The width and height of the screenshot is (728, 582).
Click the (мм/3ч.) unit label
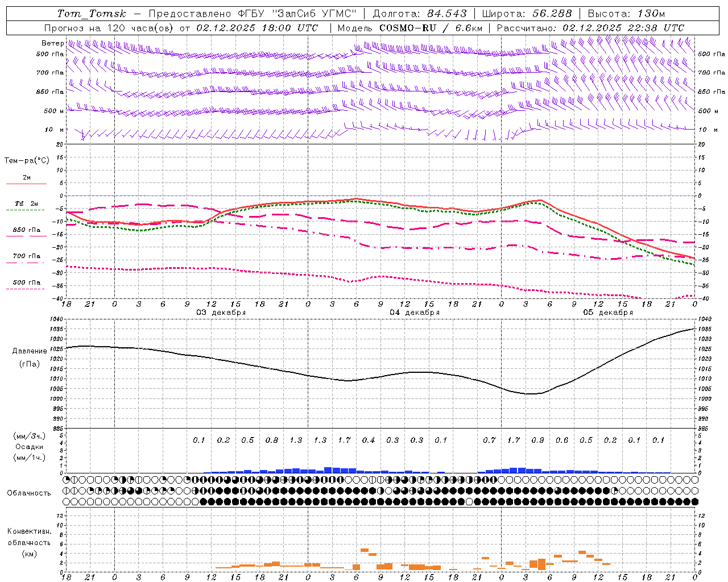point(30,436)
